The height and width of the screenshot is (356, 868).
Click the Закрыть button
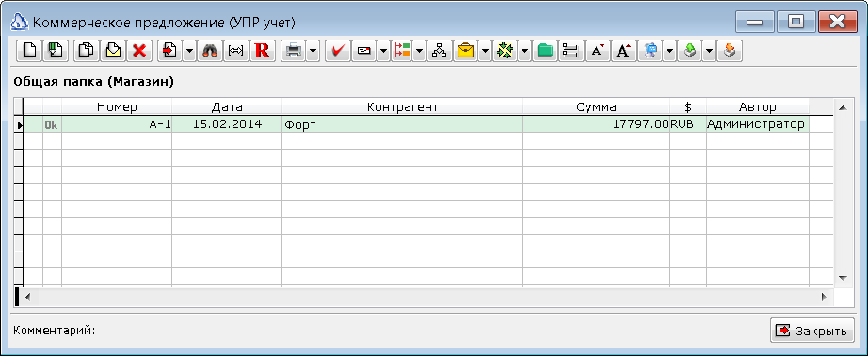pyautogui.click(x=812, y=332)
